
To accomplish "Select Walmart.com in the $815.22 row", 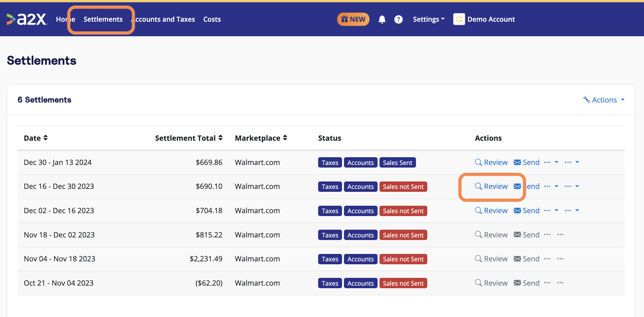I will (x=257, y=235).
